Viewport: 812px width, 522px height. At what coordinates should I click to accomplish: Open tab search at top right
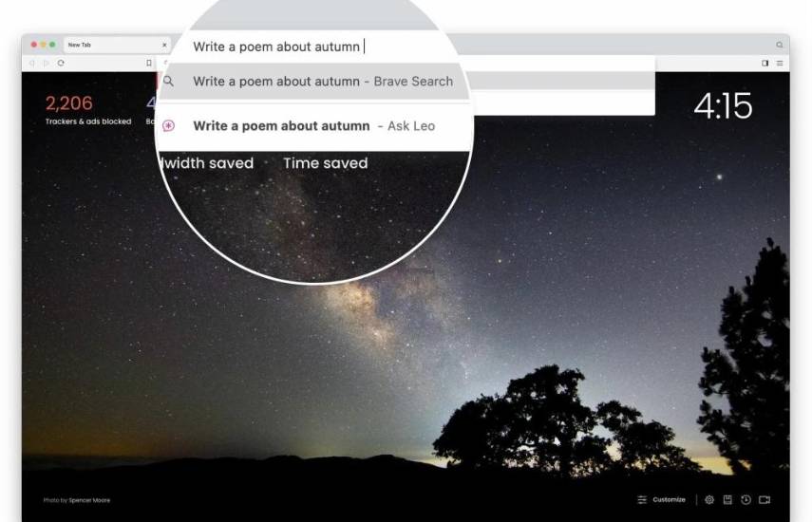pyautogui.click(x=780, y=45)
